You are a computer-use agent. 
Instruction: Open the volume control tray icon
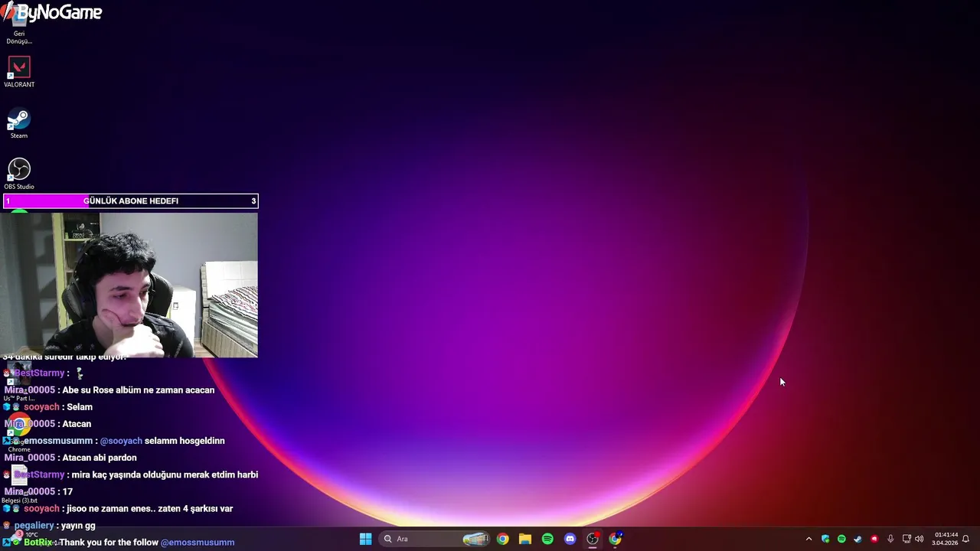[920, 539]
